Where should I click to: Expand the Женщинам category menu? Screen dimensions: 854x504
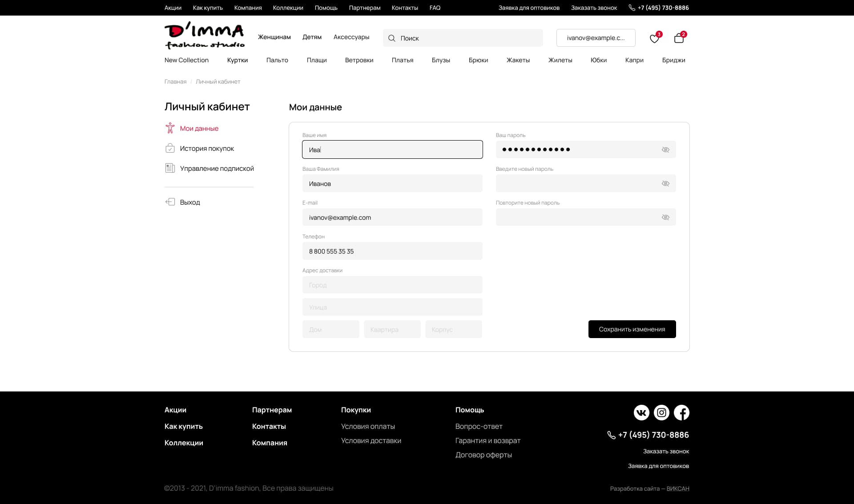(x=274, y=37)
